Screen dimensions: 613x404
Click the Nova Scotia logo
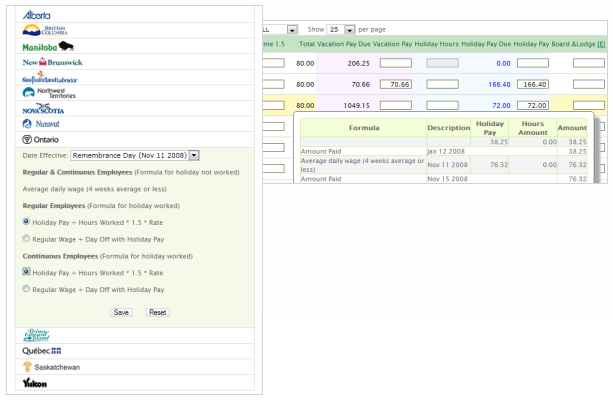(43, 108)
